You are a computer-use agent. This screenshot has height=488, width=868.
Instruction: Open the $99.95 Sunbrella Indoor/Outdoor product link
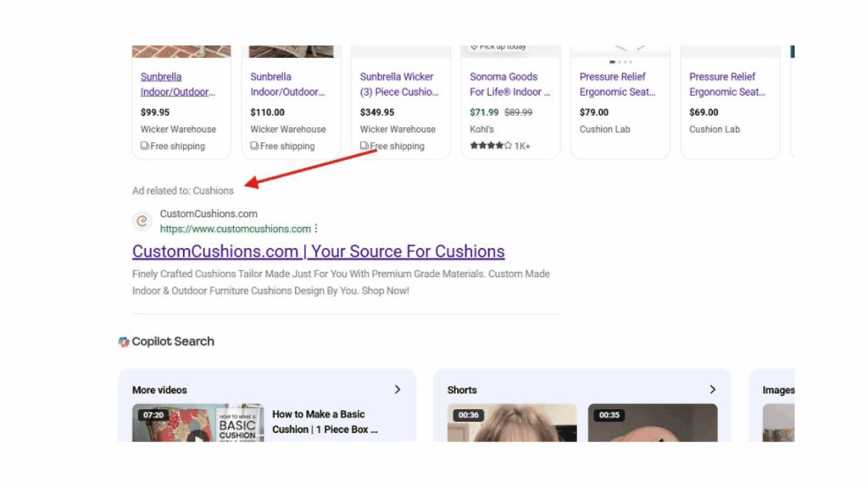click(178, 84)
